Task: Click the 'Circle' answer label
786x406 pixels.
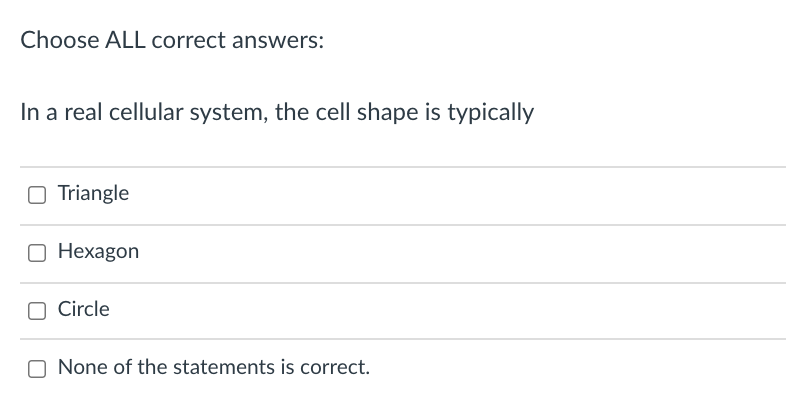Action: coord(83,309)
